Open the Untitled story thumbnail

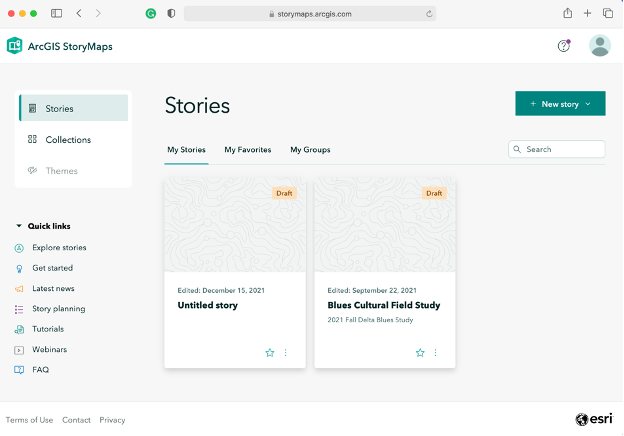pyautogui.click(x=235, y=225)
